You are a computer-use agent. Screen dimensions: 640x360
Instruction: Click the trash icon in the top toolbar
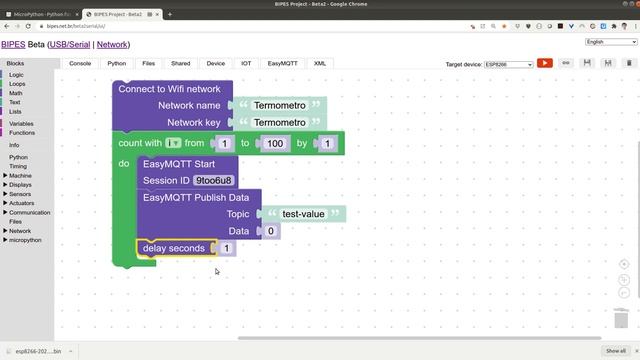click(x=629, y=63)
